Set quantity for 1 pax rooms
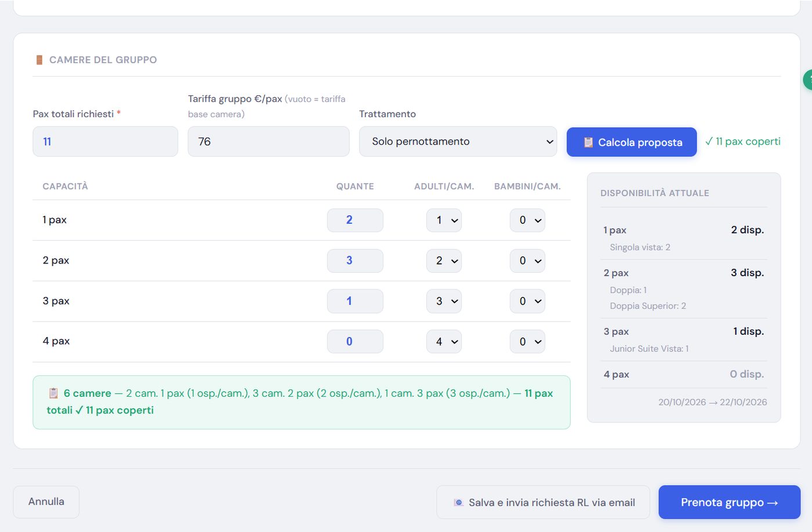 355,220
